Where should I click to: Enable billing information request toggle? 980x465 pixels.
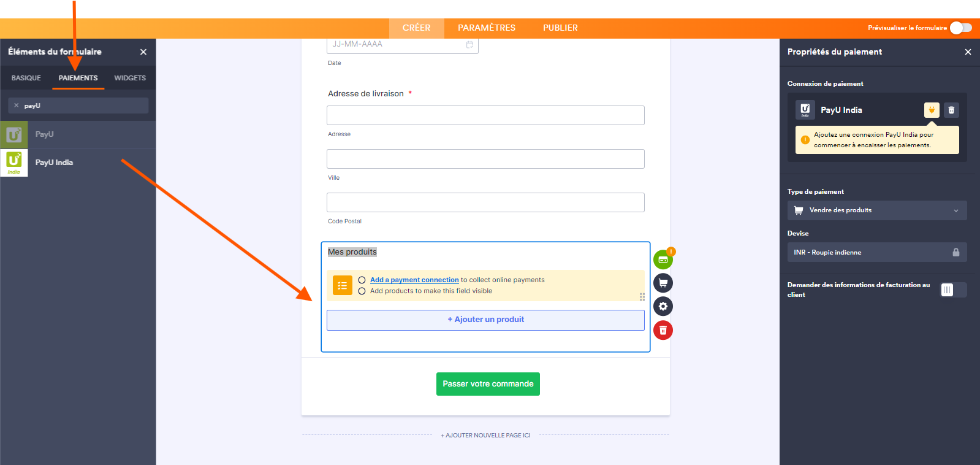(x=953, y=290)
